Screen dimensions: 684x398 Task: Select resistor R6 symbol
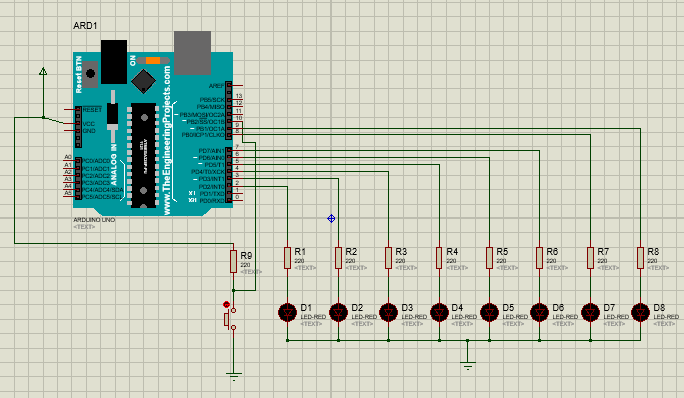click(x=540, y=258)
